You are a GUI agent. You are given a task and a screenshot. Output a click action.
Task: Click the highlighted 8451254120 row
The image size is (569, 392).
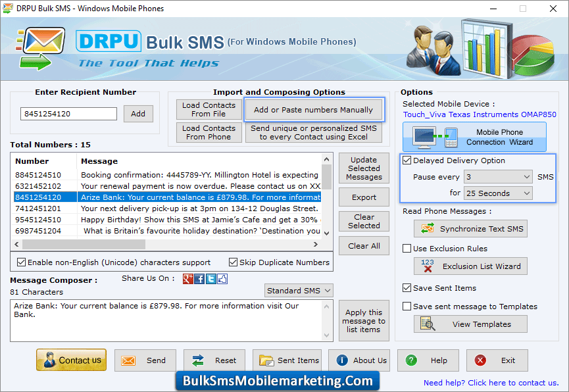pyautogui.click(x=167, y=197)
